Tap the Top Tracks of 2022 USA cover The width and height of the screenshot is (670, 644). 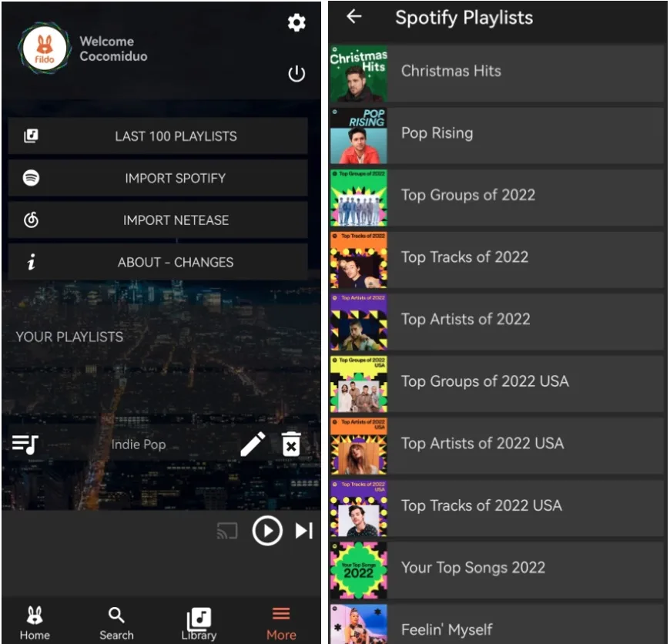pos(359,508)
